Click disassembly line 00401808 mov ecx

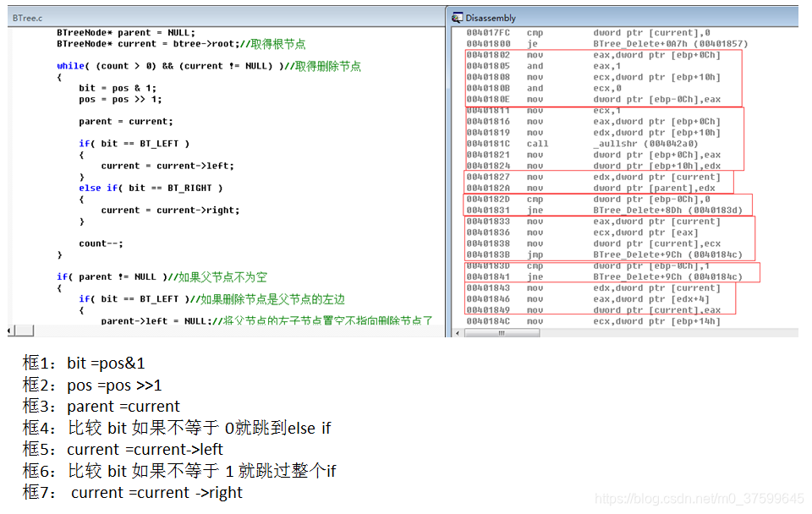pos(594,77)
